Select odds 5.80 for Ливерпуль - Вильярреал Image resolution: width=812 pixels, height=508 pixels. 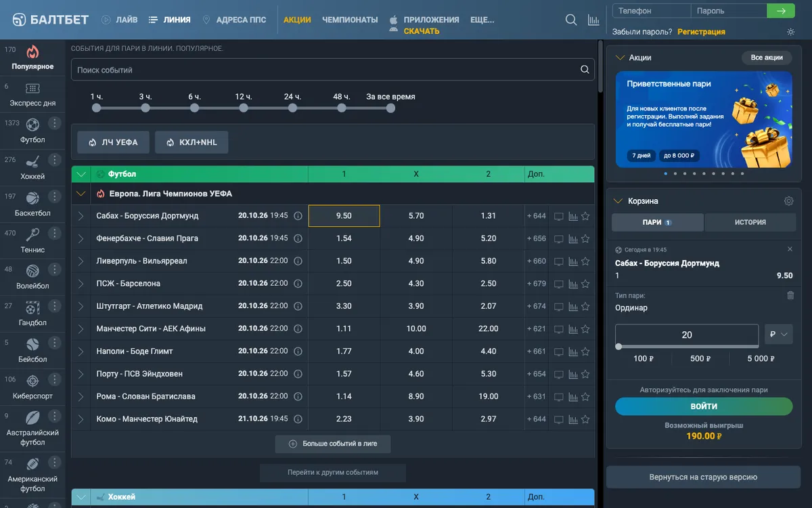click(x=489, y=261)
